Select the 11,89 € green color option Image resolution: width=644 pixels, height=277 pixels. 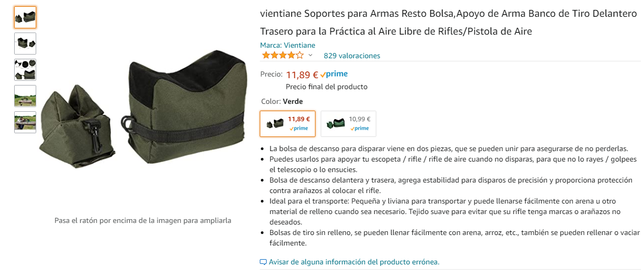point(288,123)
